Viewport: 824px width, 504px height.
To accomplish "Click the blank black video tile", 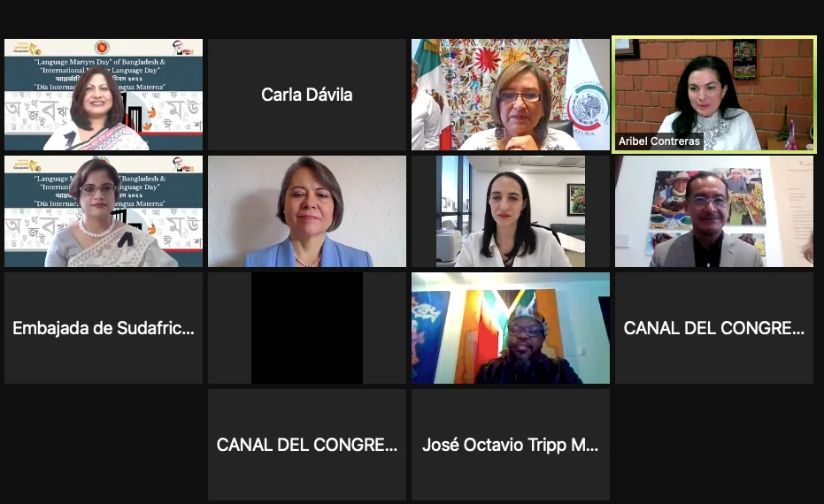I will point(307,327).
